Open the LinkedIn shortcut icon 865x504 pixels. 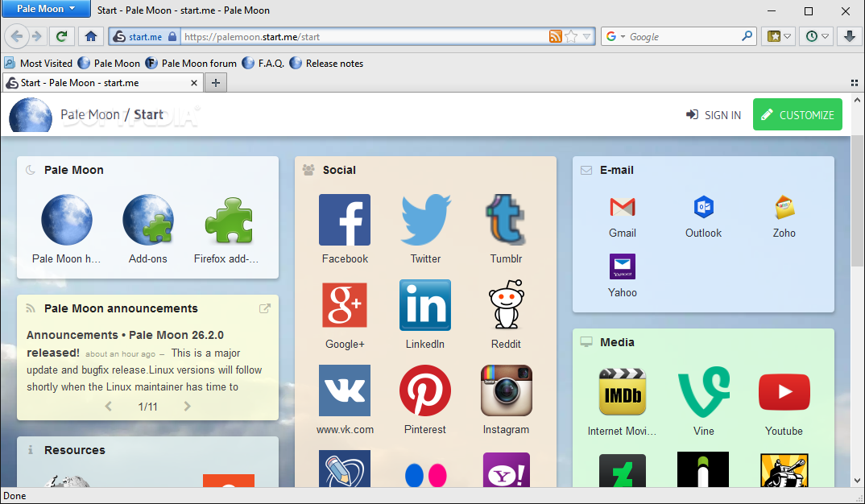pyautogui.click(x=425, y=305)
